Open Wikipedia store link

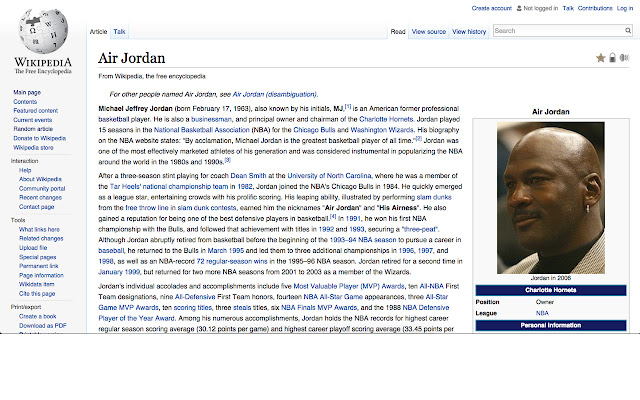click(33, 148)
